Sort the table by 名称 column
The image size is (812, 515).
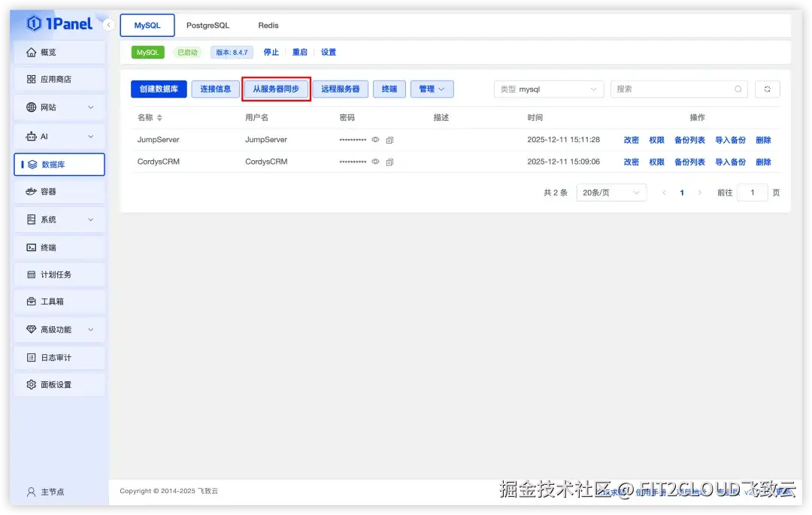click(159, 118)
